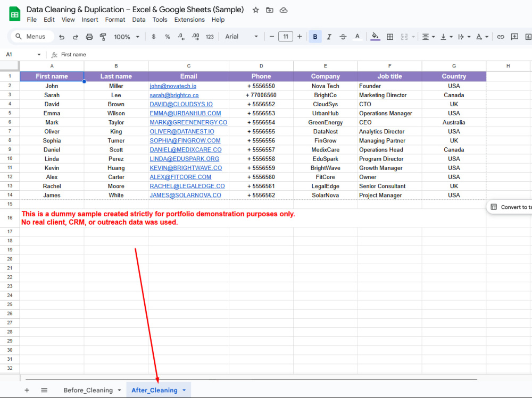Image resolution: width=532 pixels, height=398 pixels.
Task: Click the Merge cells icon
Action: [x=404, y=37]
